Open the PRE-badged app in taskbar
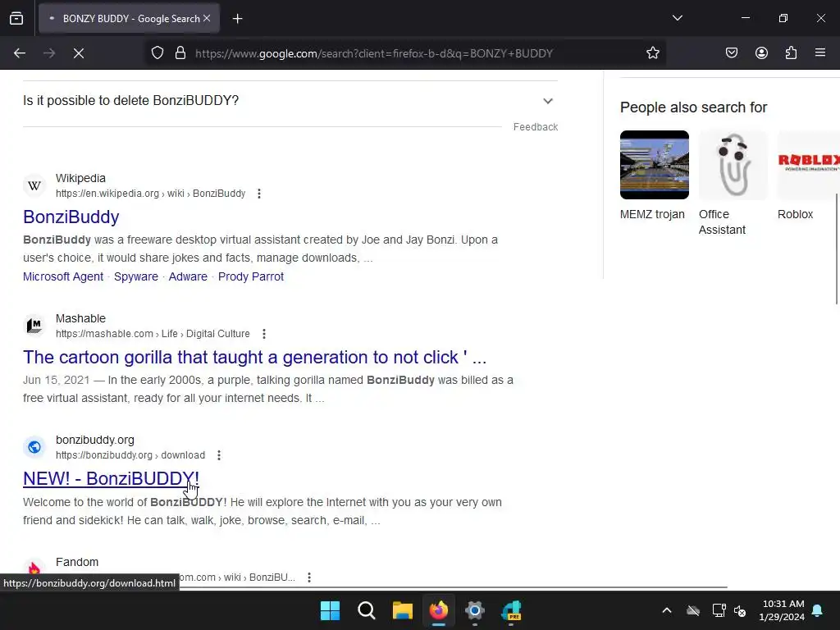The height and width of the screenshot is (630, 840). (511, 610)
